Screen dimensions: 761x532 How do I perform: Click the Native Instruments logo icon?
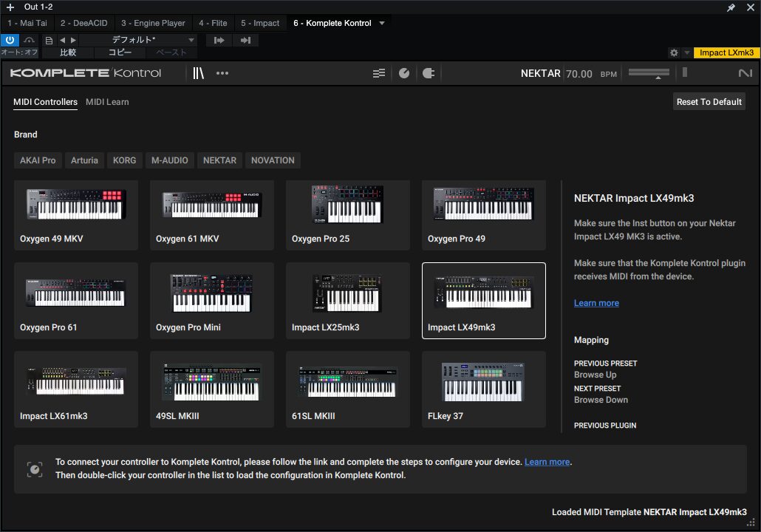point(745,73)
